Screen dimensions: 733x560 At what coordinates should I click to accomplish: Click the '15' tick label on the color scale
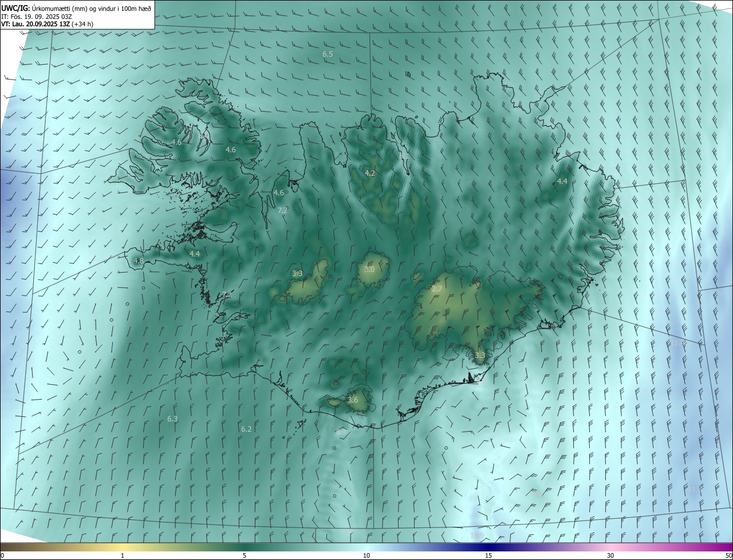(488, 555)
